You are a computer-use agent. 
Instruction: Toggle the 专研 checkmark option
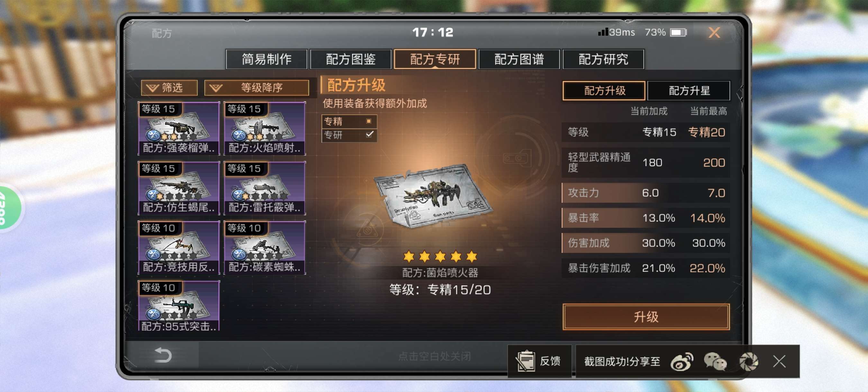click(369, 134)
